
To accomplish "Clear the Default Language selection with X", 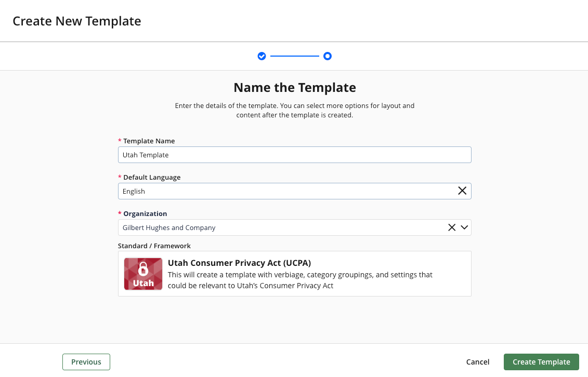I will (462, 191).
